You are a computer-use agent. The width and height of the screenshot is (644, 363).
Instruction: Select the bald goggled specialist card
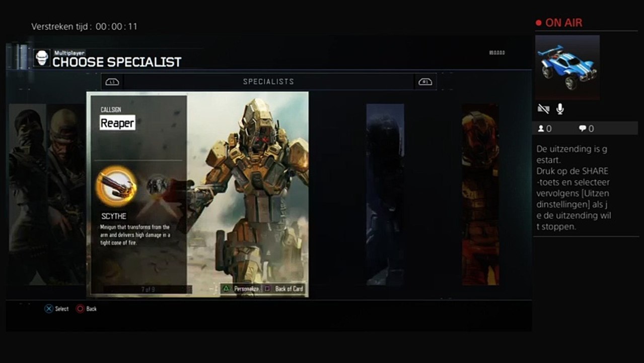(x=66, y=194)
